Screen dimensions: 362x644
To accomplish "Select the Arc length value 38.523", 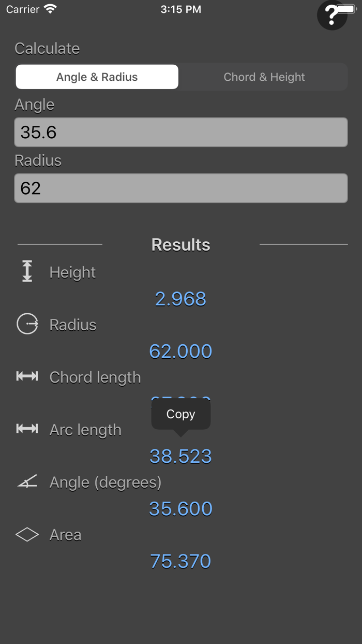I will 180,456.
